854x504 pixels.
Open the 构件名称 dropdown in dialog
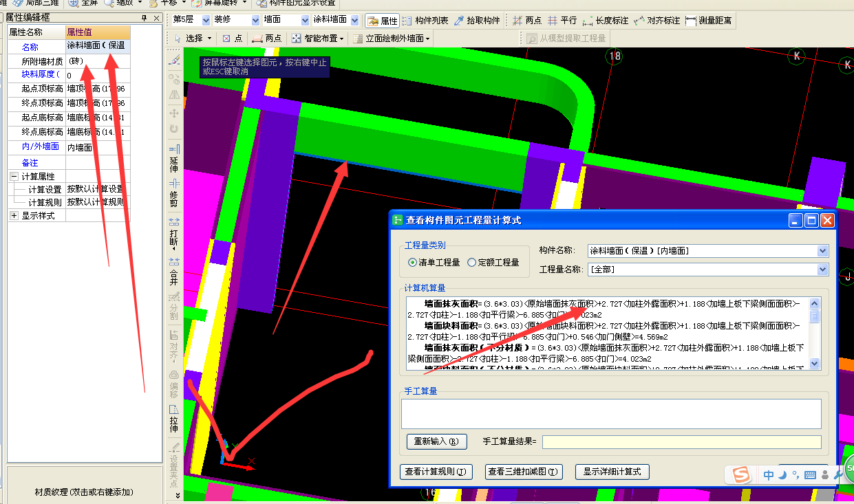pyautogui.click(x=822, y=251)
